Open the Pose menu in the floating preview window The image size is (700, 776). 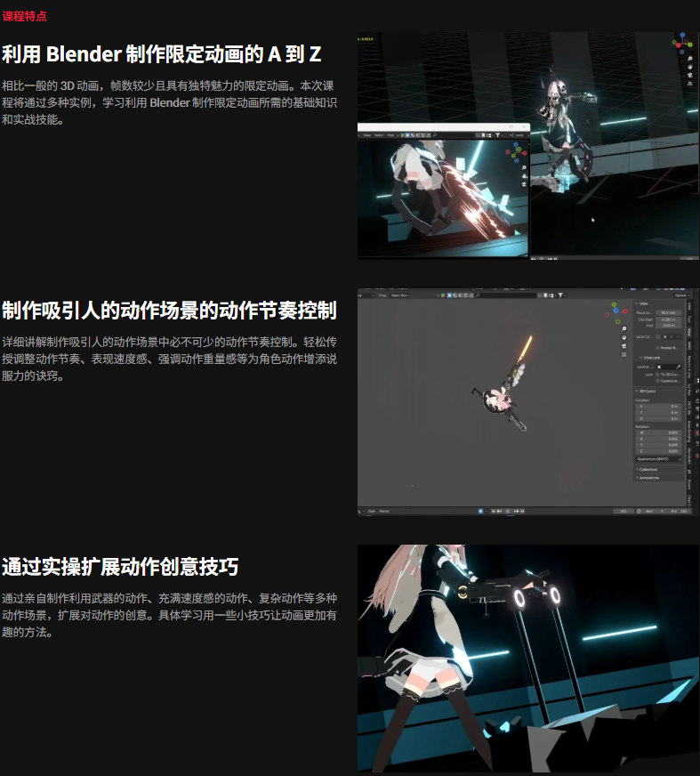(390, 135)
